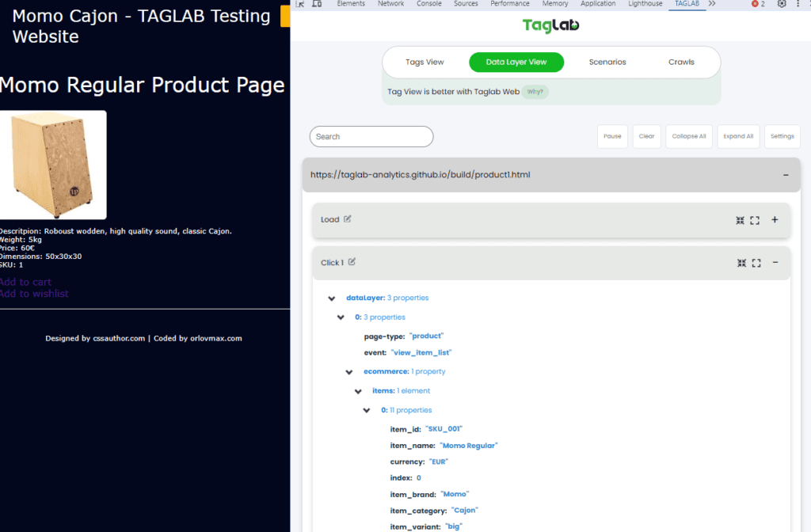Open the Scenarios tab

tap(607, 62)
